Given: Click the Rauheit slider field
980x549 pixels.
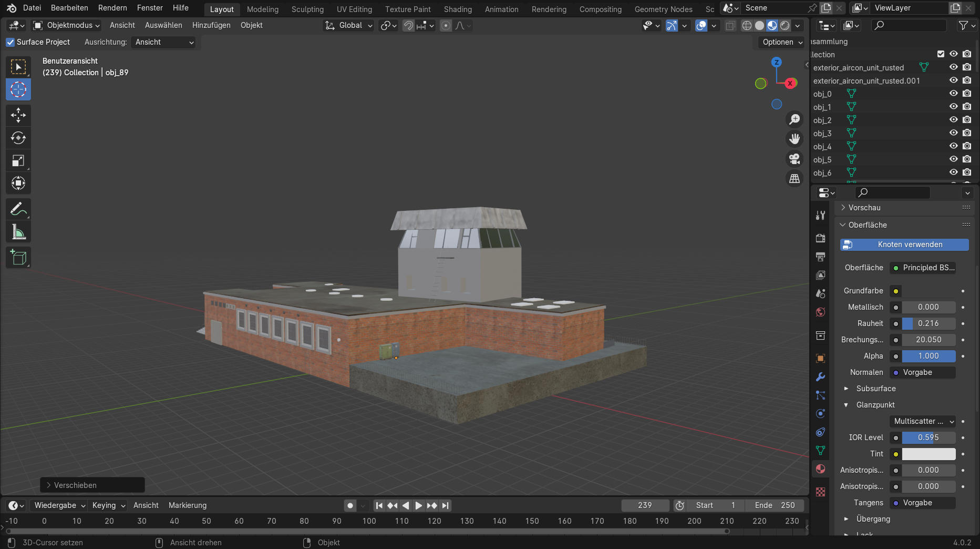Looking at the screenshot, I should tap(928, 323).
